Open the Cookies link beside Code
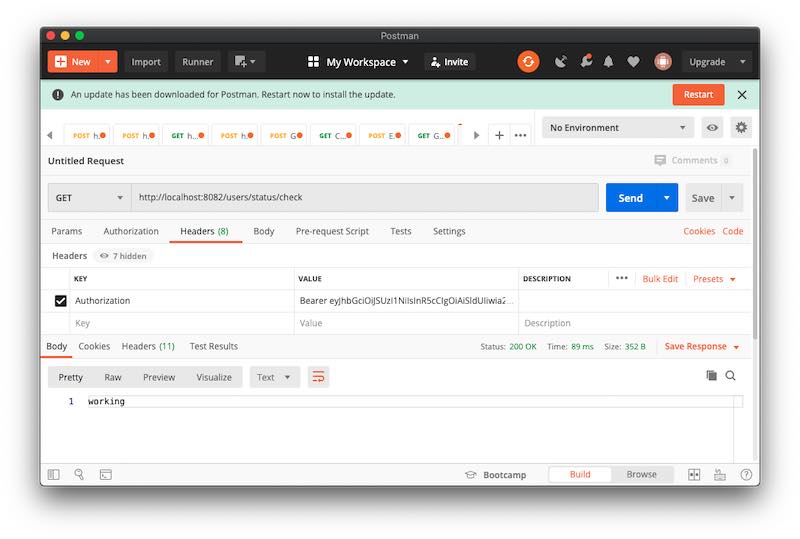Image resolution: width=800 pixels, height=539 pixels. point(699,231)
